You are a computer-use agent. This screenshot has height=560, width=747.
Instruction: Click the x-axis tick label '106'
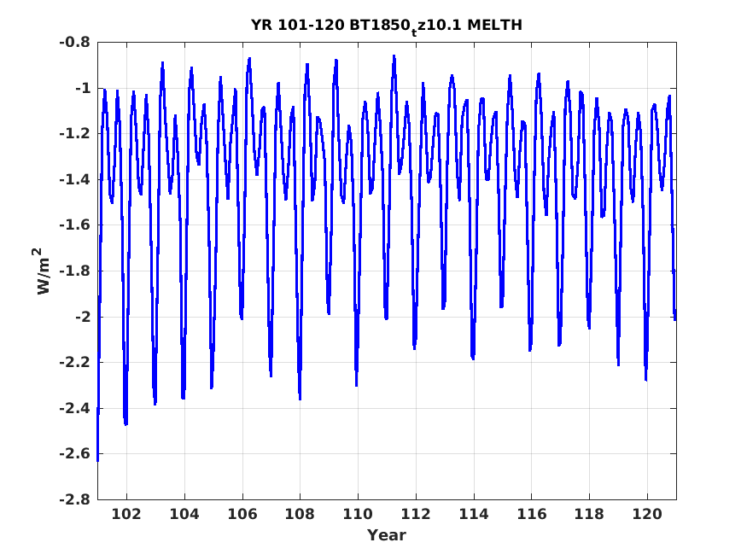pyautogui.click(x=242, y=514)
